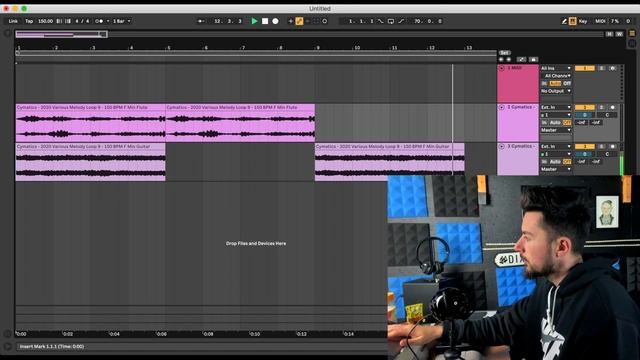This screenshot has height=360, width=640.
Task: Toggle the Punch-Out switch
Action: [401, 21]
